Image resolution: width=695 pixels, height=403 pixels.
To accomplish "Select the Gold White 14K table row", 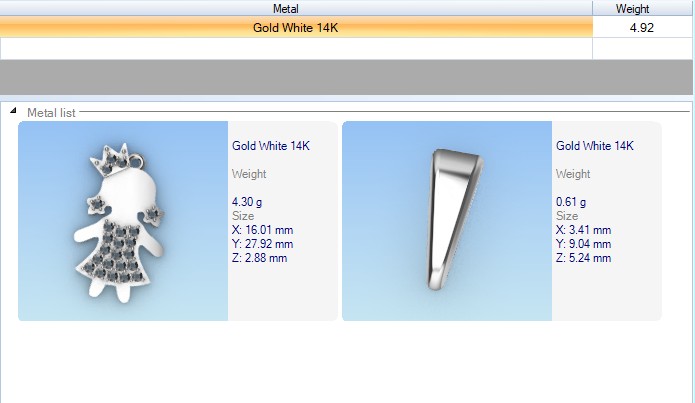I will 296,28.
